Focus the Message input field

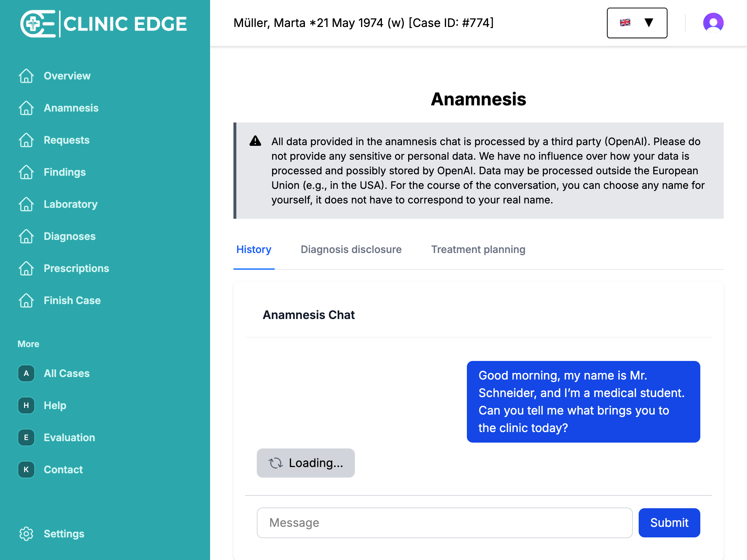[x=444, y=523]
